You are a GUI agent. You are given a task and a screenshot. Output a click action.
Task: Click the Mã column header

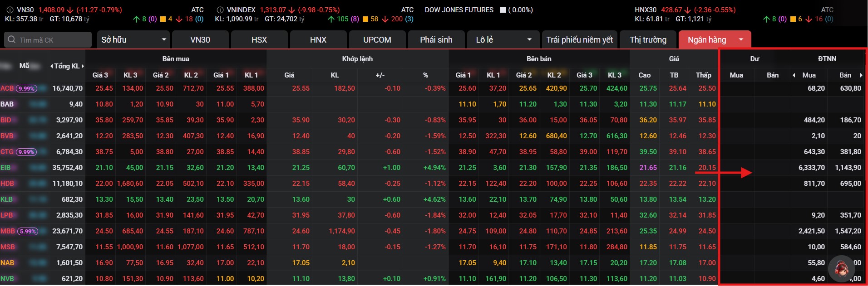pos(24,66)
